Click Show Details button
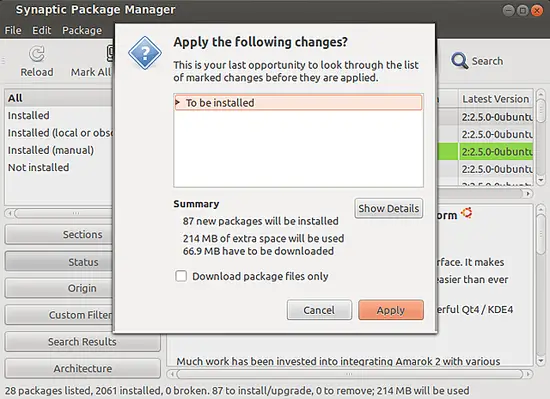The image size is (550, 399). coord(388,209)
